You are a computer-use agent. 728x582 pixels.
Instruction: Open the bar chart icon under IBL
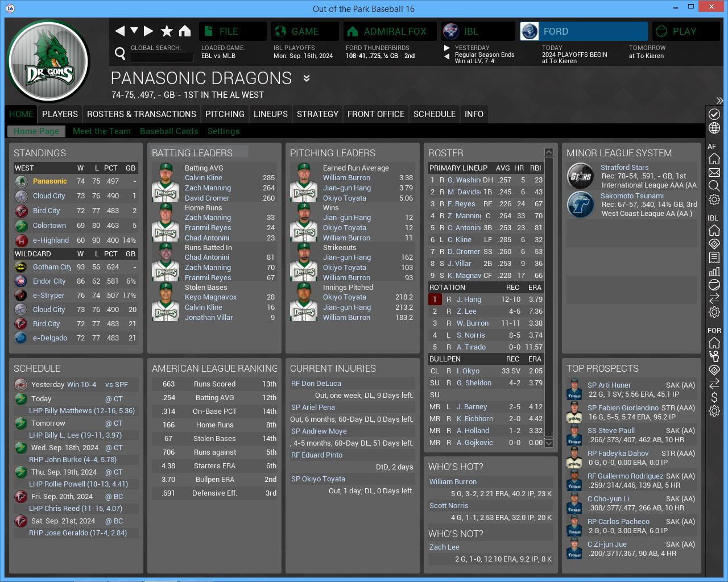coord(714,271)
